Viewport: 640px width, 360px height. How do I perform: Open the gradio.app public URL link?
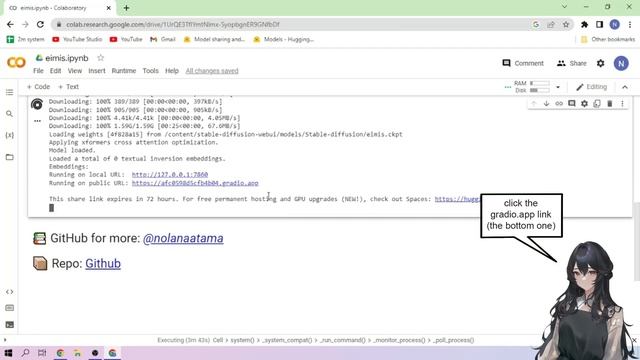[195, 183]
